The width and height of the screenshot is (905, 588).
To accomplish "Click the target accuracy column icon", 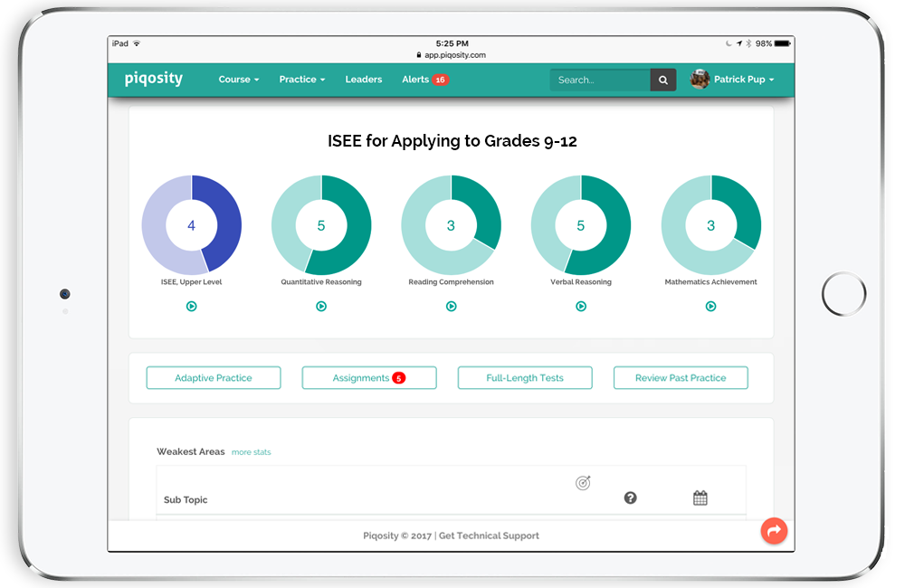I will [583, 483].
